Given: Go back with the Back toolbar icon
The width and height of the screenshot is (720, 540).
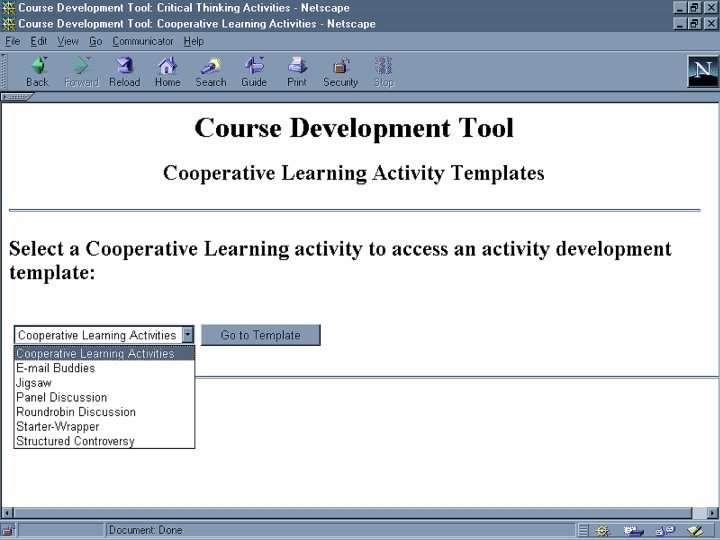Looking at the screenshot, I should 38,72.
